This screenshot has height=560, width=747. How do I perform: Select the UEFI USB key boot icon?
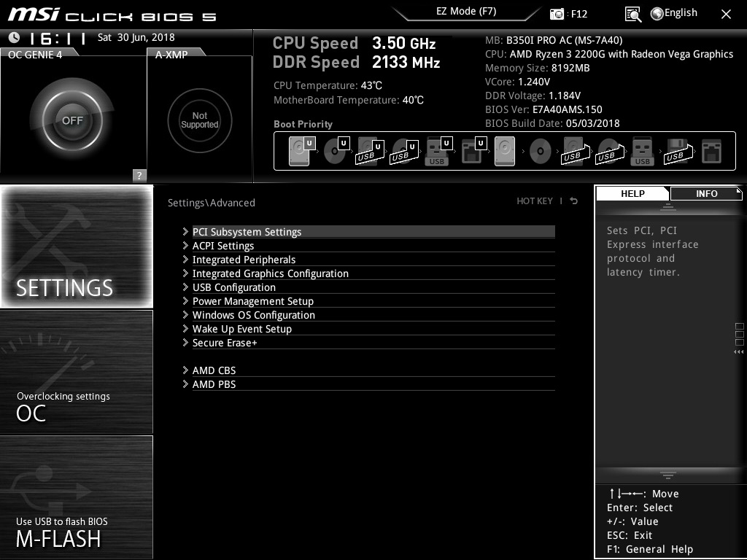point(438,151)
